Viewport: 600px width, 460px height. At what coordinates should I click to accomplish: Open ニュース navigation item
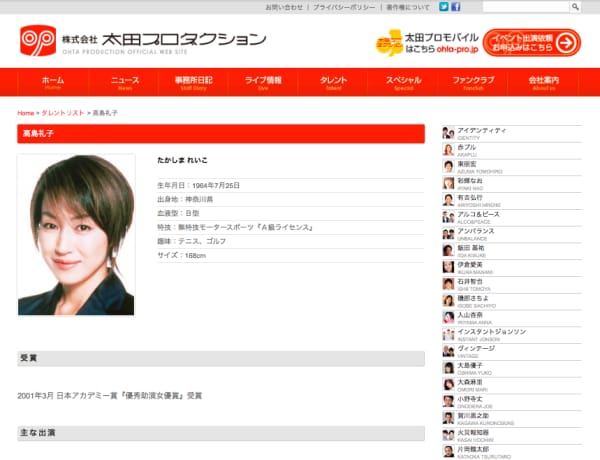pyautogui.click(x=125, y=82)
